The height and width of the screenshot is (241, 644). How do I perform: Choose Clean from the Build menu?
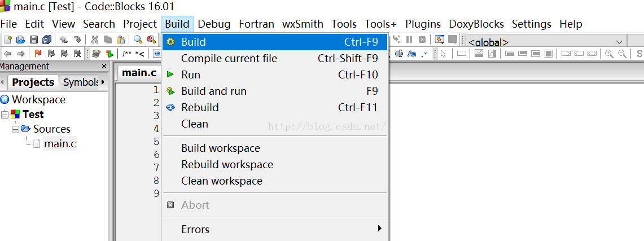coord(275,124)
